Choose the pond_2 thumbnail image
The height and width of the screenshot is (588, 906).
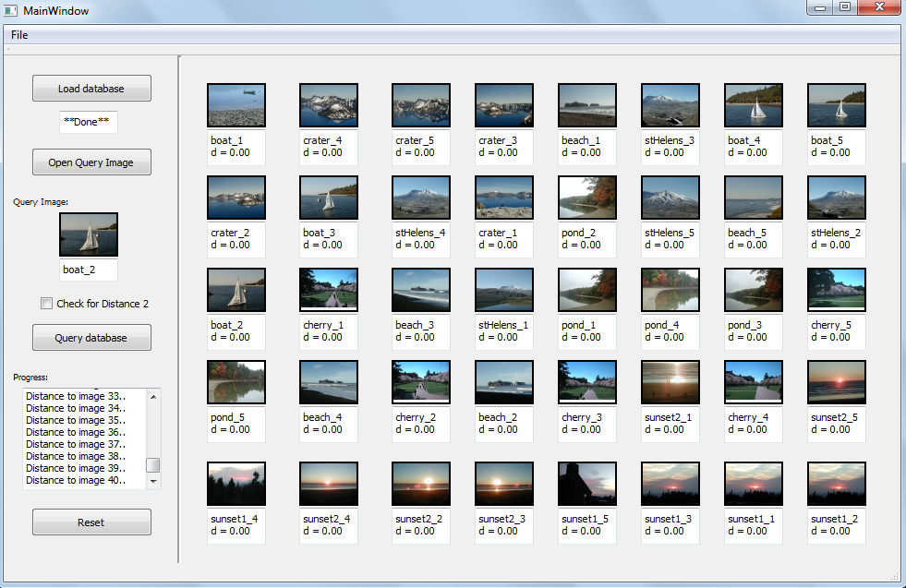point(587,198)
